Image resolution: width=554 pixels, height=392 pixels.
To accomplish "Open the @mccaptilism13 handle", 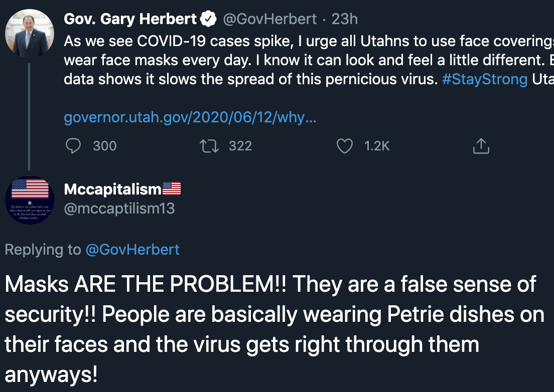I will tap(119, 208).
